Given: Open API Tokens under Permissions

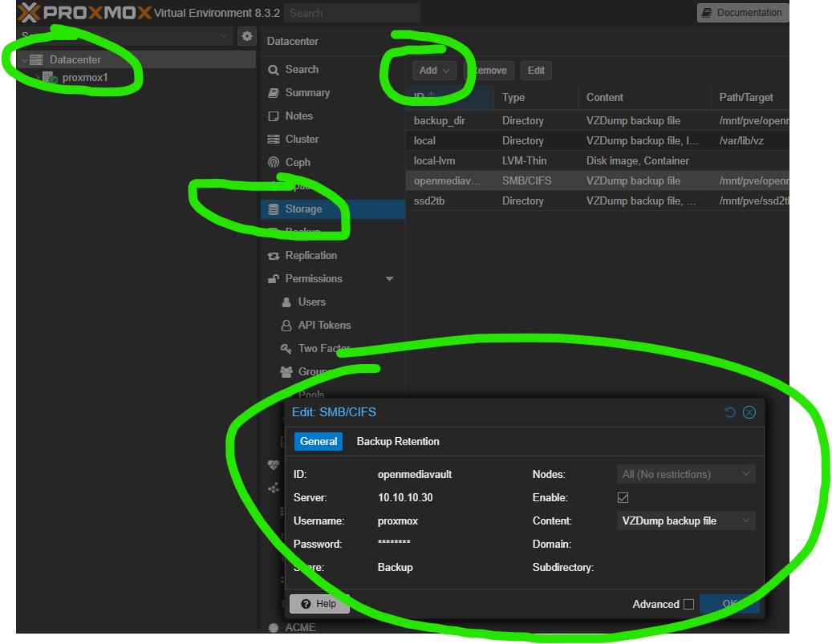Looking at the screenshot, I should pos(323,325).
